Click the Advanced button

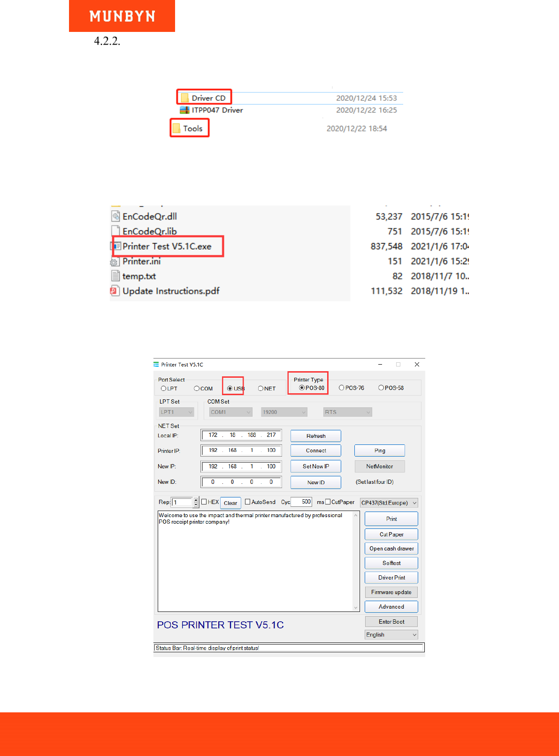pos(391,607)
